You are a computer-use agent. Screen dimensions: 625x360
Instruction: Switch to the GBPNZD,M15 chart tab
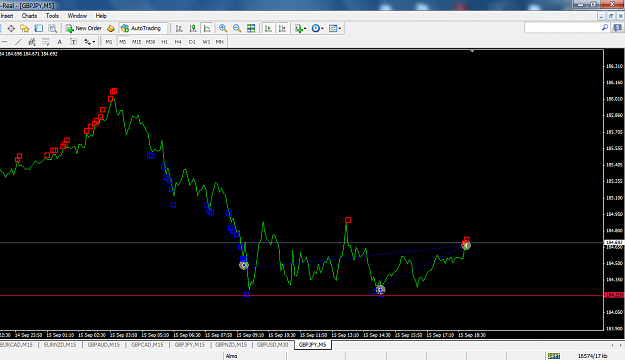[x=231, y=345]
